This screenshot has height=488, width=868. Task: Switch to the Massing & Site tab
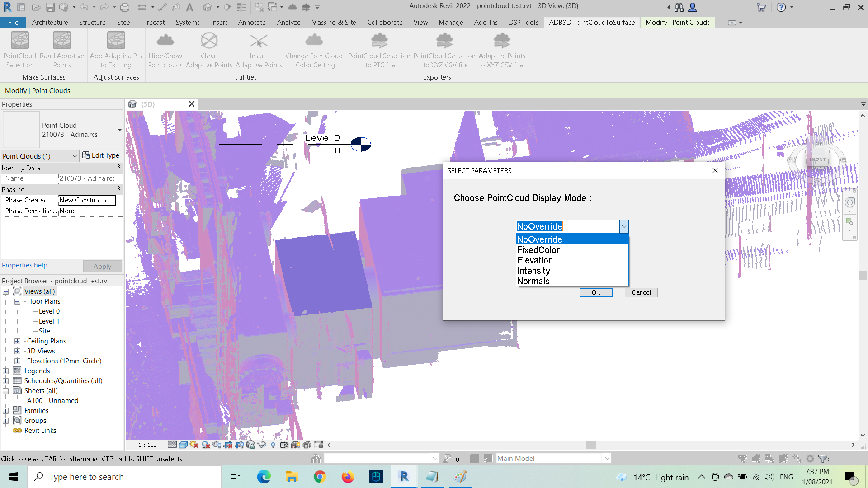[333, 22]
